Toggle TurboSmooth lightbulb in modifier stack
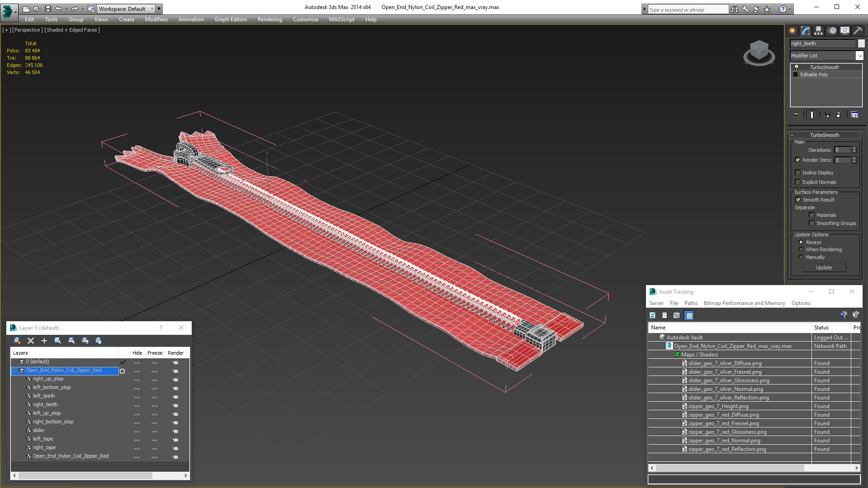Image resolution: width=868 pixels, height=488 pixels. (797, 67)
